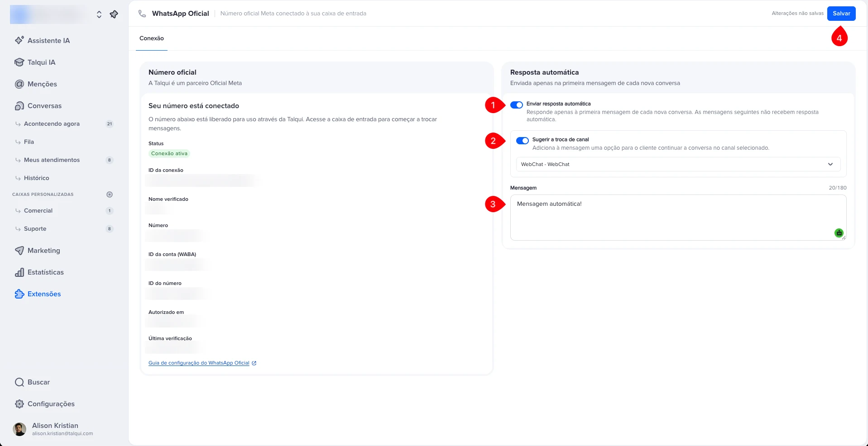Open Talqui IA graduation cap icon
Viewport: 868px width, 446px height.
pyautogui.click(x=19, y=62)
